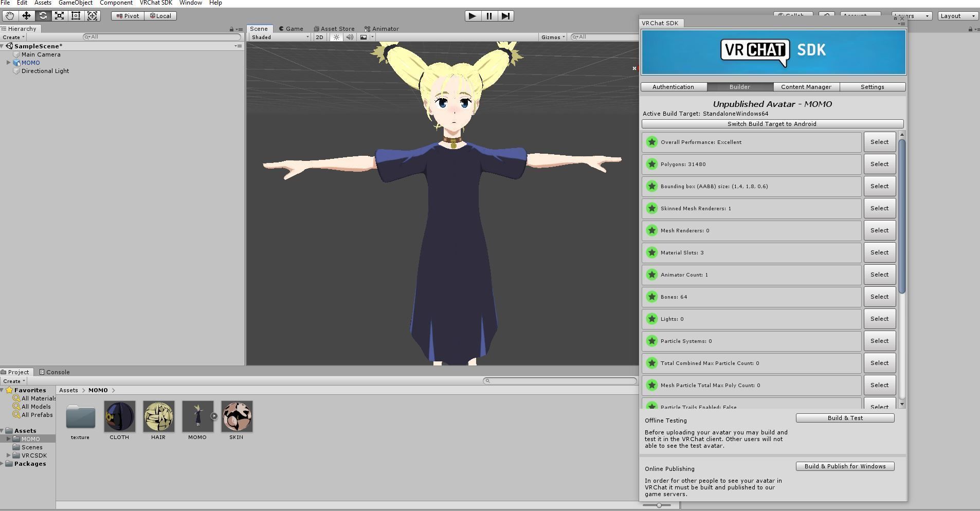This screenshot has height=511, width=980.
Task: Click Switch Build Target to Android
Action: 772,124
